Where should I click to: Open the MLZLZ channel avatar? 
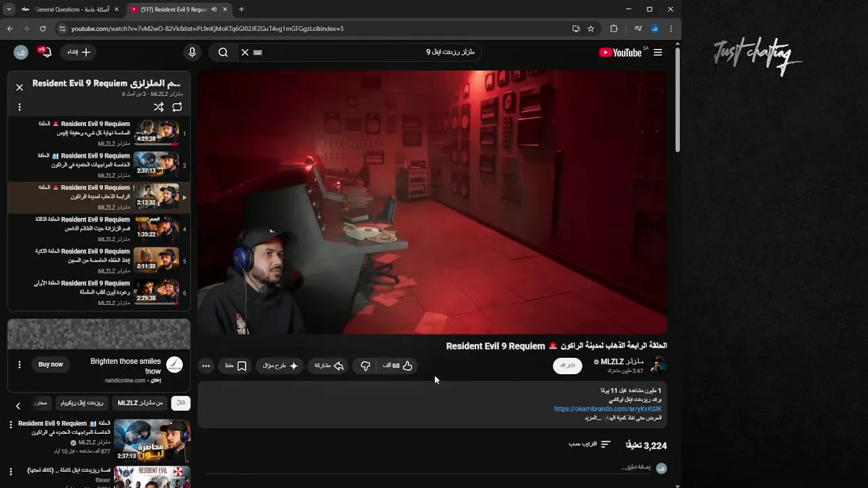pyautogui.click(x=657, y=365)
